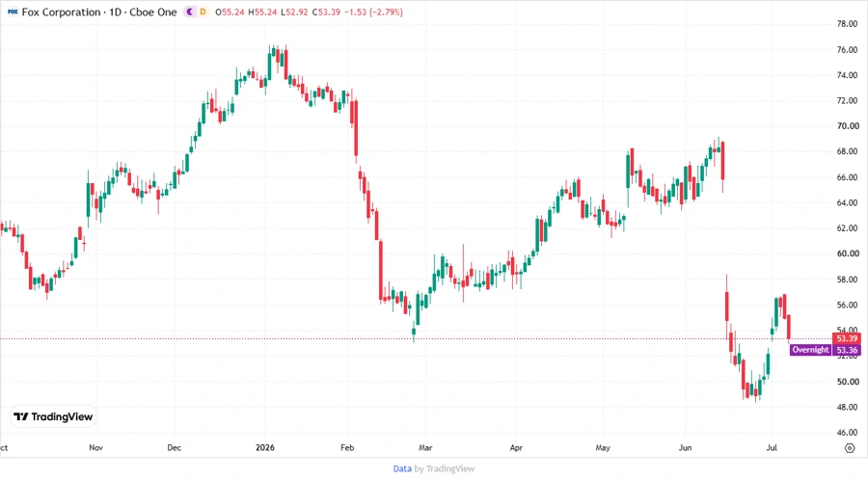Click the purple moon overnight session icon
Image resolution: width=868 pixels, height=480 pixels.
pos(190,12)
